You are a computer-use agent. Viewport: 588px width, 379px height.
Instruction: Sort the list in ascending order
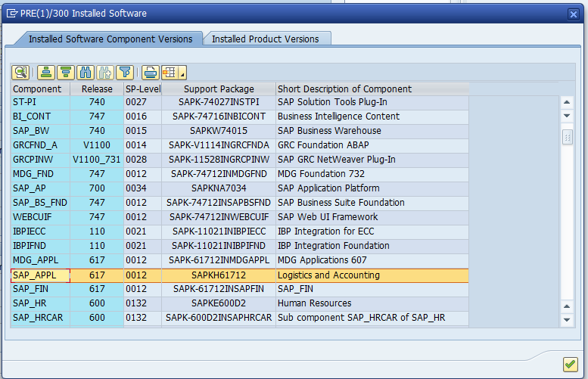(x=45, y=73)
